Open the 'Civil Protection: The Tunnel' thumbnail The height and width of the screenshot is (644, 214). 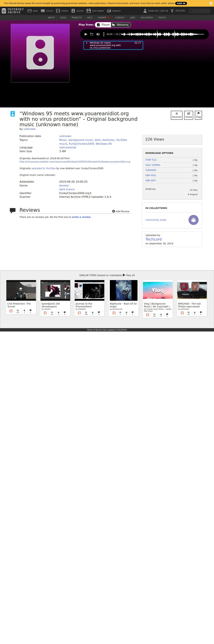[21, 290]
